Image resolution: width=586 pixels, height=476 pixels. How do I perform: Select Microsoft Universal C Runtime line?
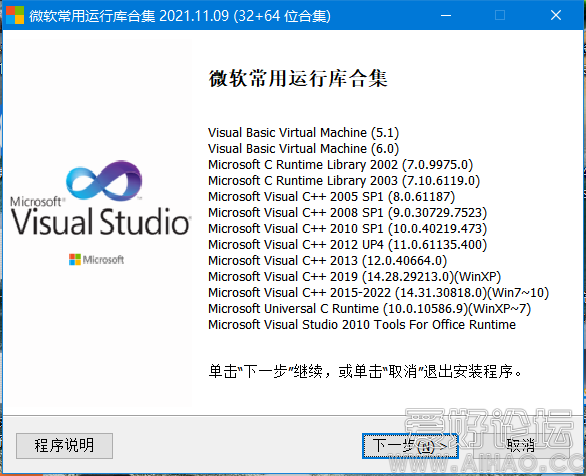(370, 309)
